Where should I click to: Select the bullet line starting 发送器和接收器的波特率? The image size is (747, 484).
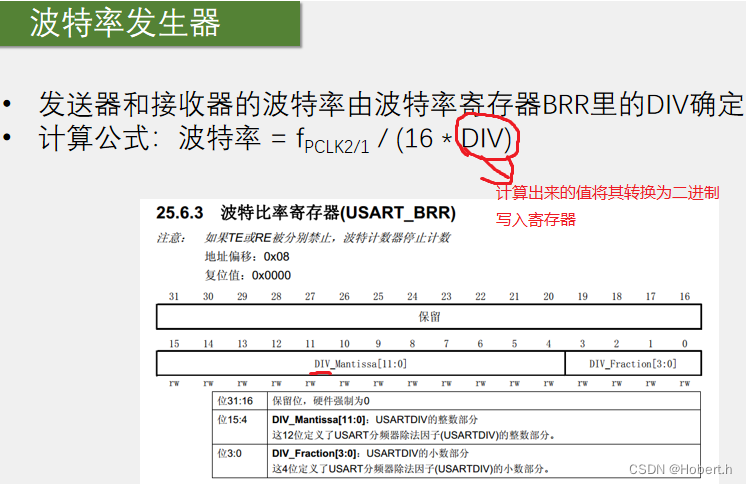point(391,104)
